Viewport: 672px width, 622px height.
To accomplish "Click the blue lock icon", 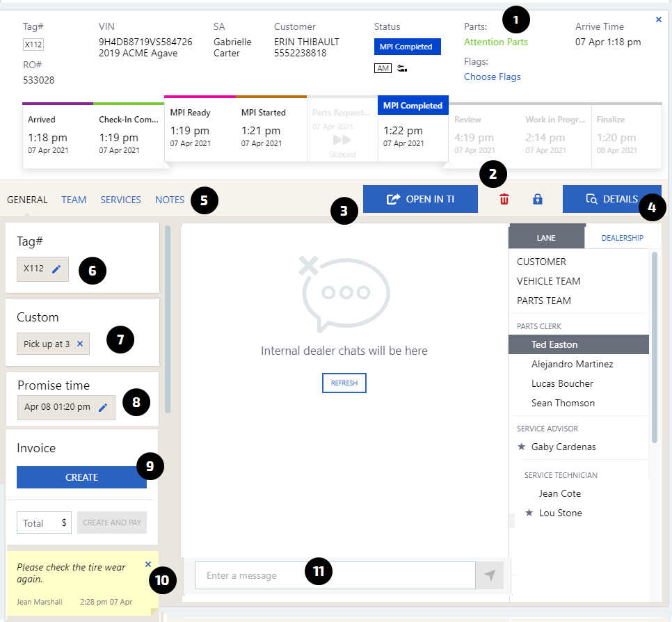I will click(537, 200).
